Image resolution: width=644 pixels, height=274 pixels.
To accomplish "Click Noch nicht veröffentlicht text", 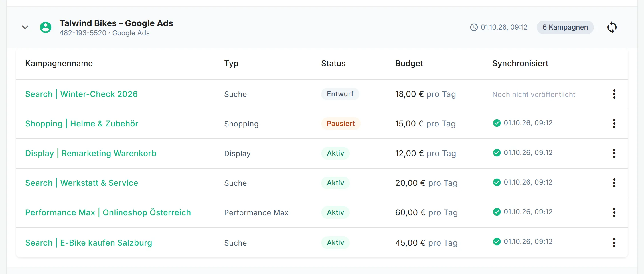I will pyautogui.click(x=534, y=94).
